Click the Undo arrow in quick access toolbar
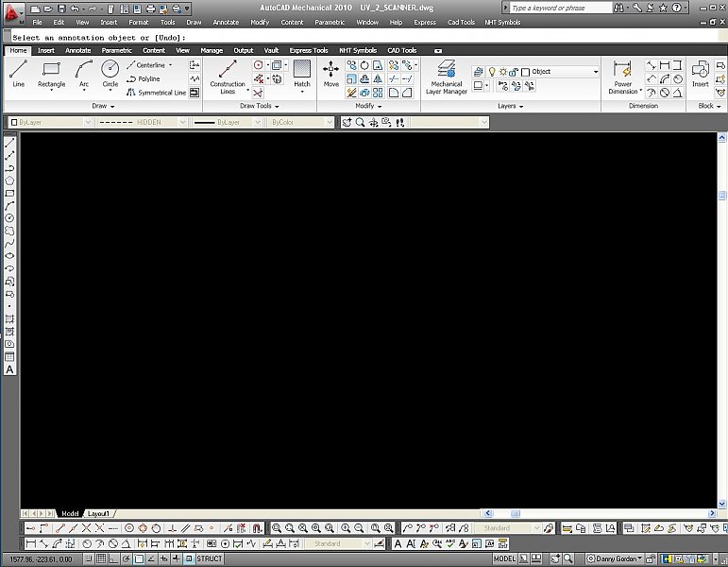 tap(75, 9)
